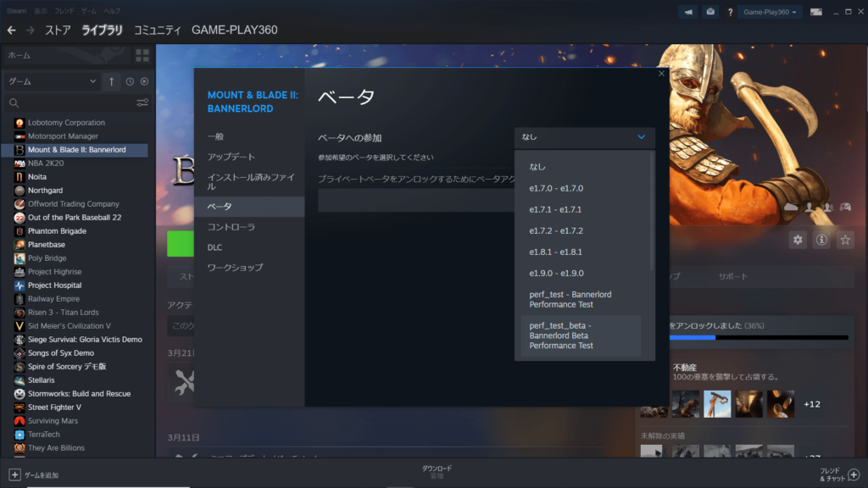Show recent activity clock icon

[x=130, y=81]
